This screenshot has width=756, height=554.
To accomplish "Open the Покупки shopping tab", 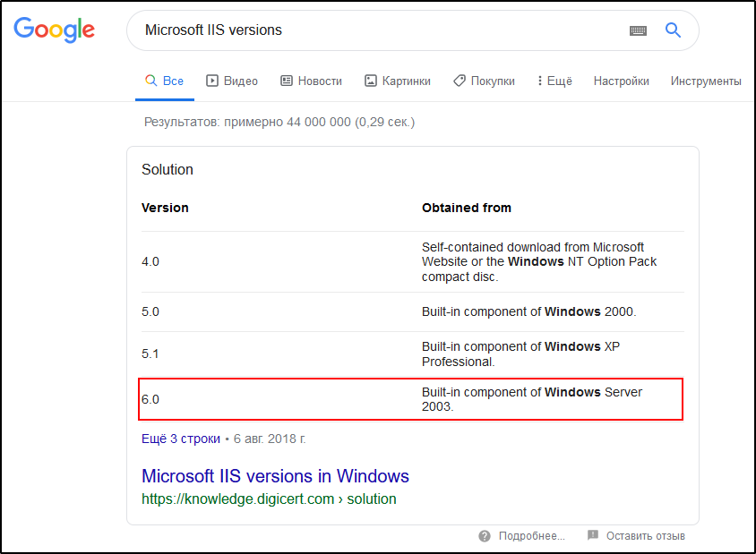I will 484,81.
